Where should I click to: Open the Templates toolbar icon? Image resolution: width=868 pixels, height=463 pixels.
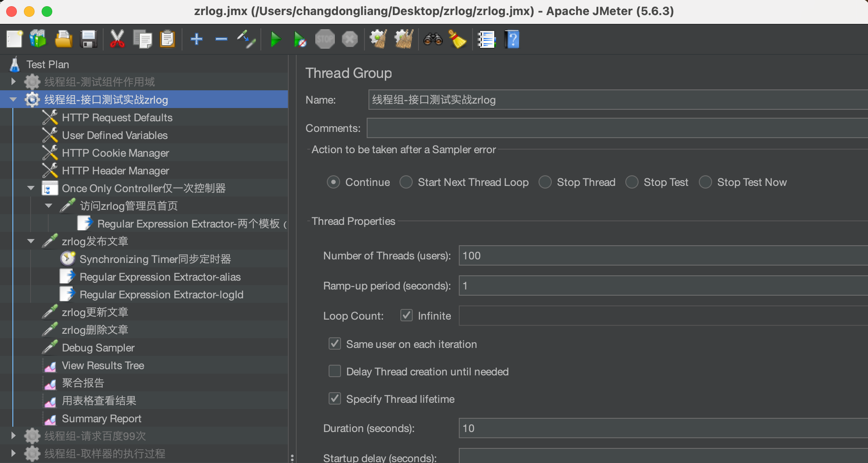click(38, 39)
